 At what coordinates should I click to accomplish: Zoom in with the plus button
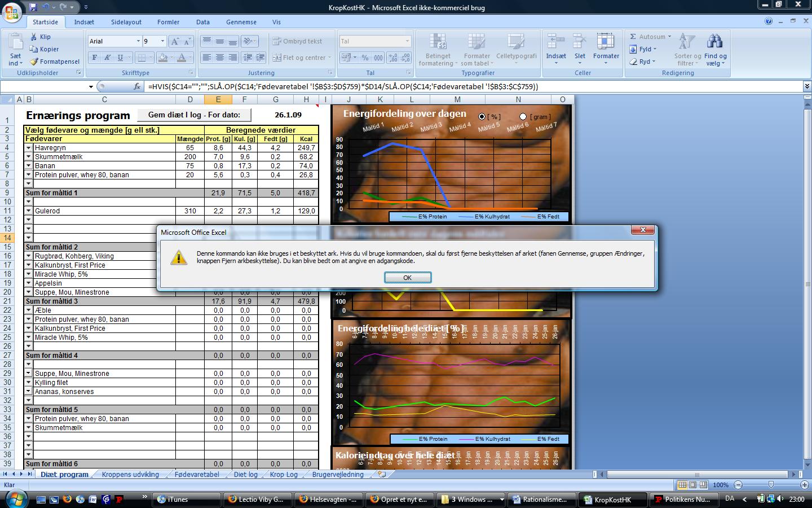tap(805, 485)
